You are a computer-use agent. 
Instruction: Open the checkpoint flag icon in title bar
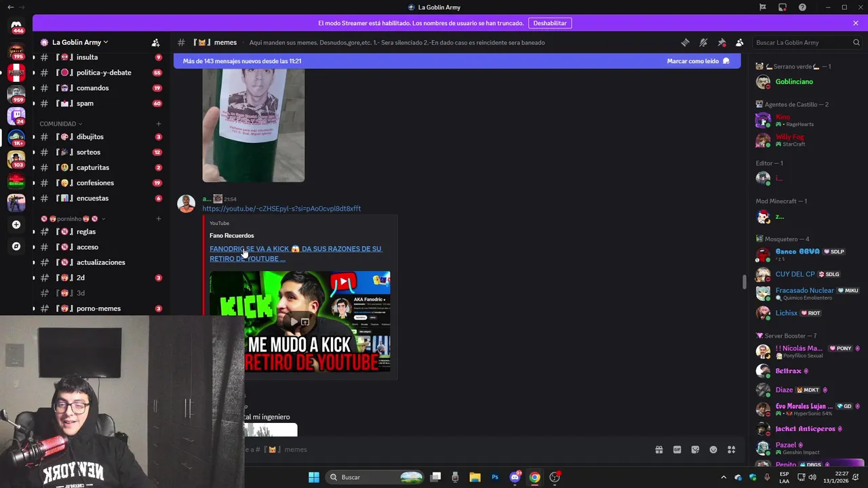763,7
